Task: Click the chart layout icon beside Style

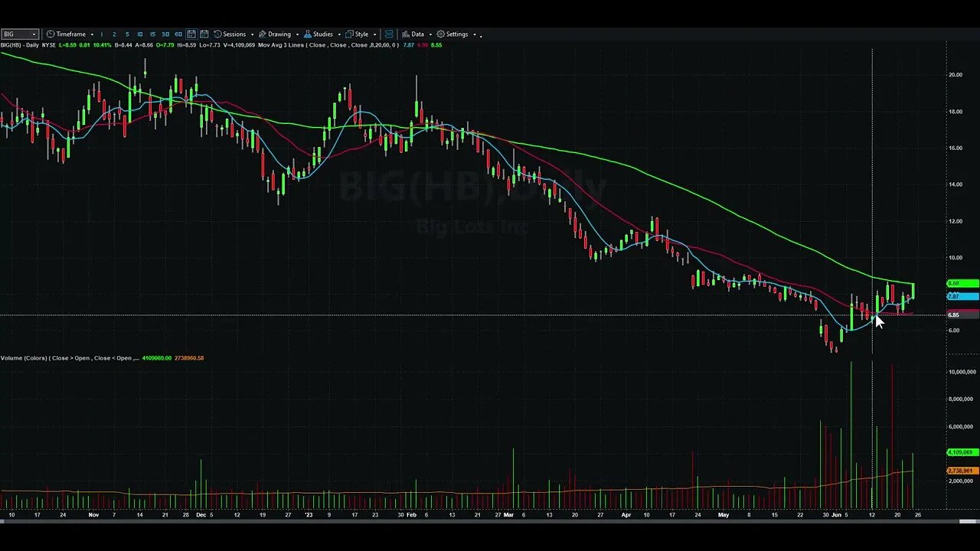Action: pyautogui.click(x=389, y=34)
